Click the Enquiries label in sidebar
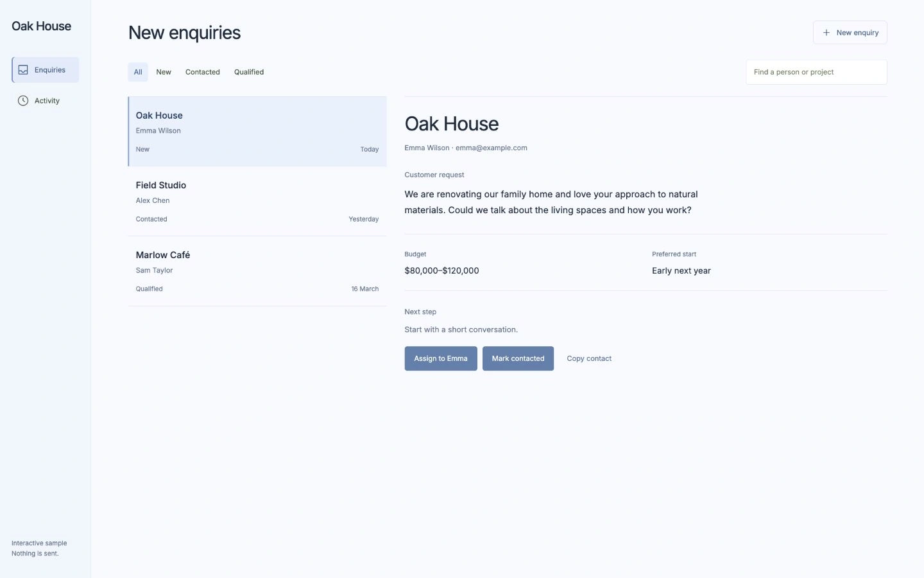 point(50,70)
